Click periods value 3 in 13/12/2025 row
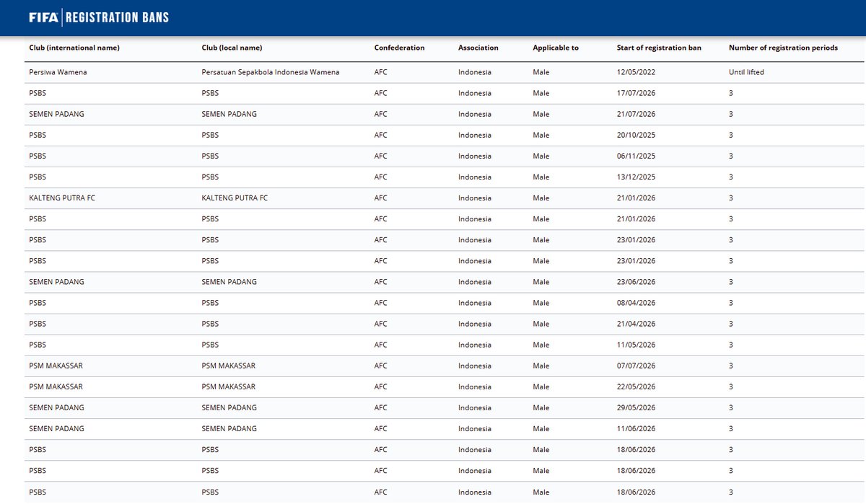Screen dimensions: 866x504 click(730, 177)
